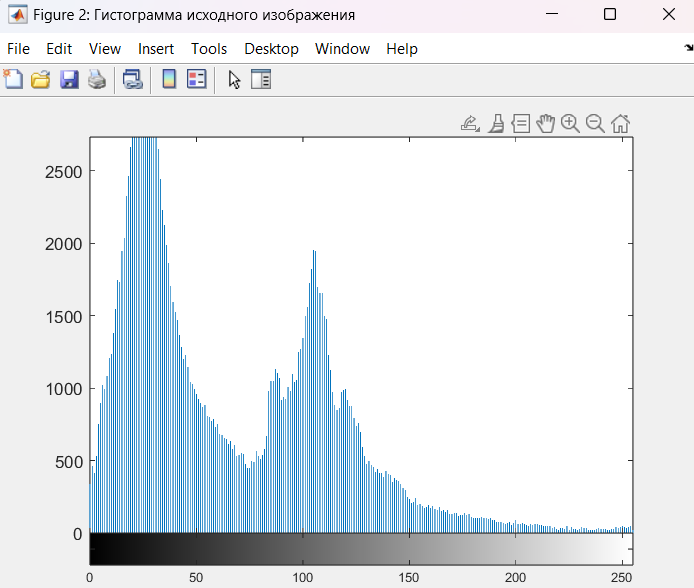Select the Zoom In magnifier
This screenshot has width=694, height=588.
click(570, 123)
